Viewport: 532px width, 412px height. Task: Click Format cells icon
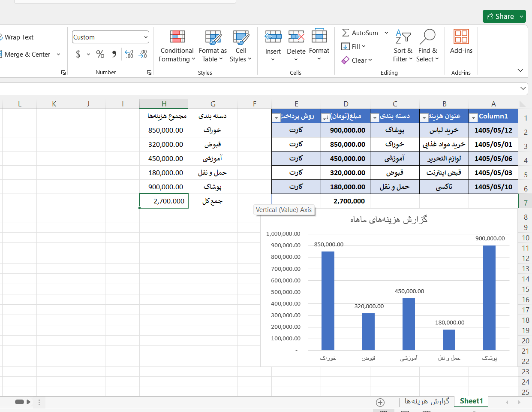[319, 36]
